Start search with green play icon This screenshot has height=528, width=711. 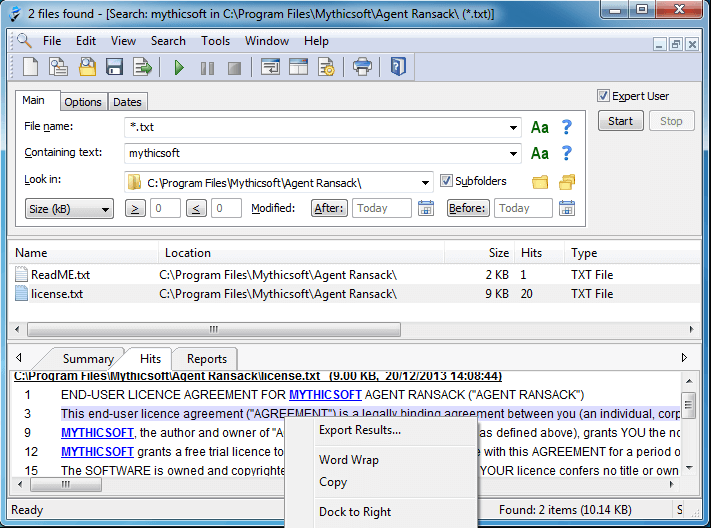(179, 68)
